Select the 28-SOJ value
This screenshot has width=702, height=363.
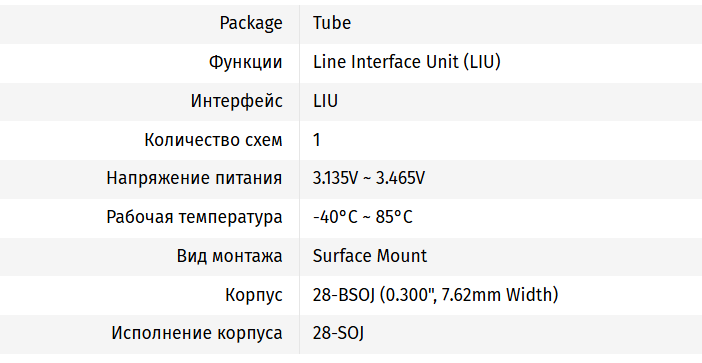point(338,333)
